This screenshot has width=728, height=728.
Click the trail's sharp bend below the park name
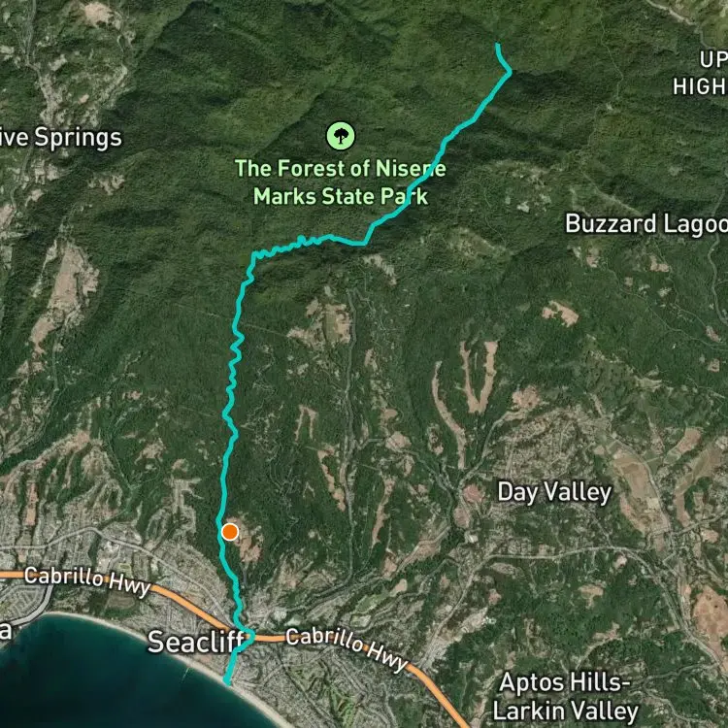tap(364, 243)
